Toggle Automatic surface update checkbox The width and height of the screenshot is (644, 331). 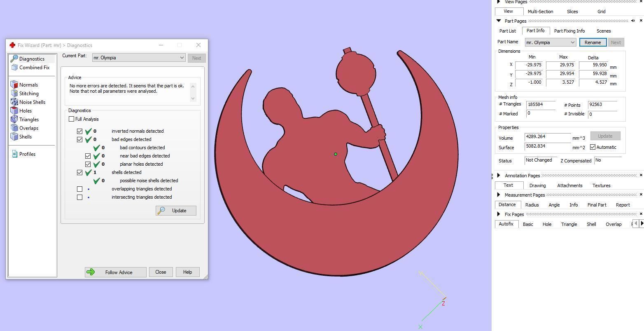pyautogui.click(x=593, y=147)
